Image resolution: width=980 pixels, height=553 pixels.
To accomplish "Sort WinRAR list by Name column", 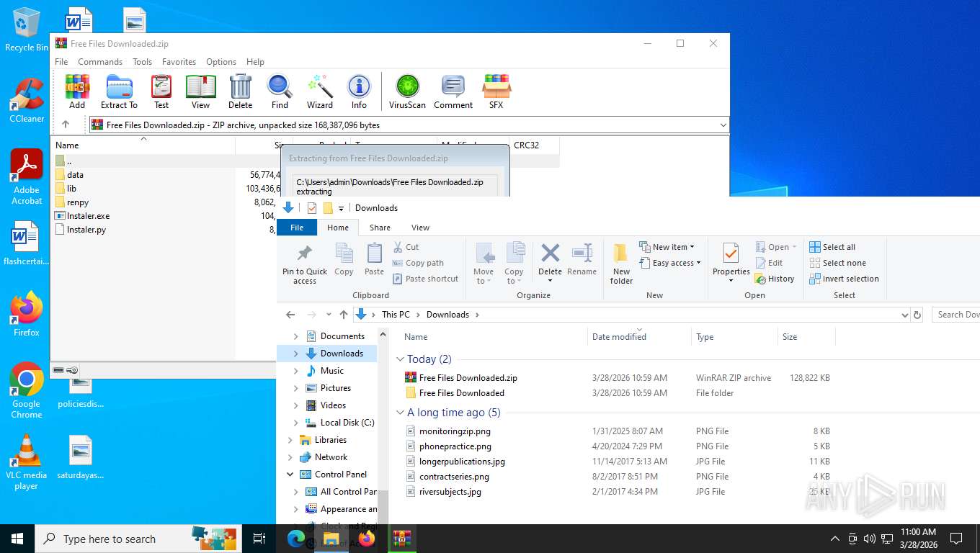I will tap(143, 145).
